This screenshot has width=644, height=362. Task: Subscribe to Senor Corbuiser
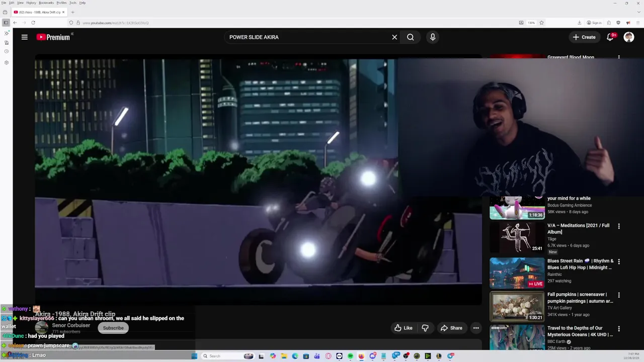pyautogui.click(x=113, y=328)
